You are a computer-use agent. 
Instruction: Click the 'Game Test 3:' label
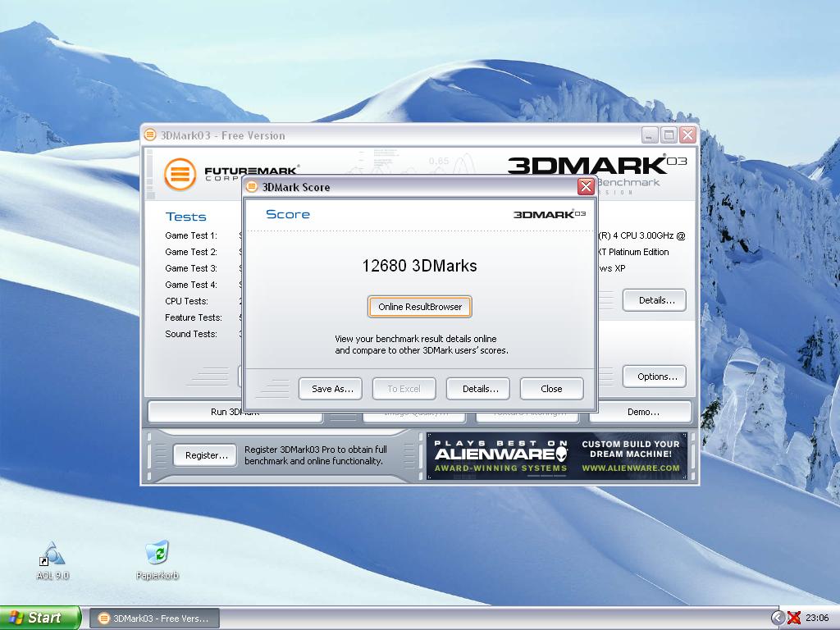point(191,268)
